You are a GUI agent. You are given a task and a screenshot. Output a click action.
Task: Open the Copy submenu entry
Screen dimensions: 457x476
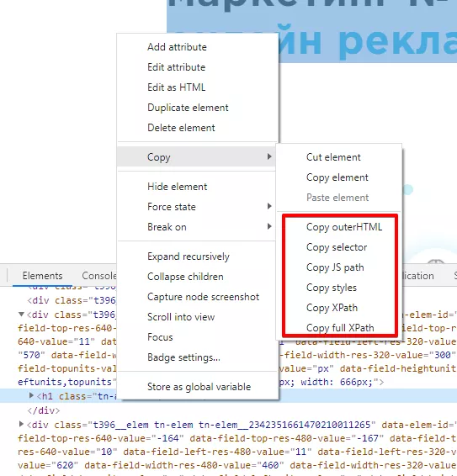(x=196, y=156)
